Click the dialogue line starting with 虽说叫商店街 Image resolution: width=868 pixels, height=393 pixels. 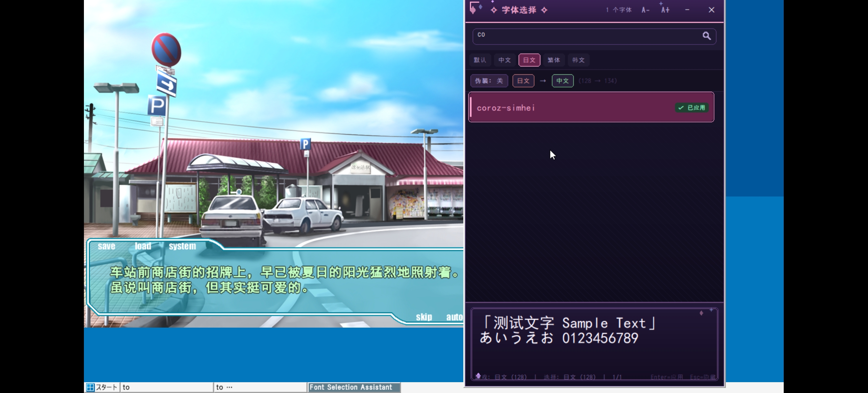tap(209, 288)
